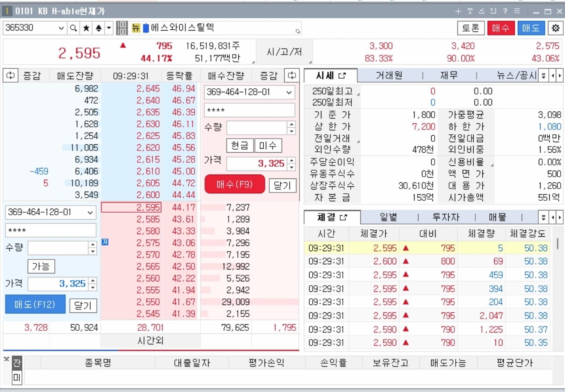This screenshot has width=565, height=392.
Task: Select 현금 cash payment option
Action: (240, 146)
